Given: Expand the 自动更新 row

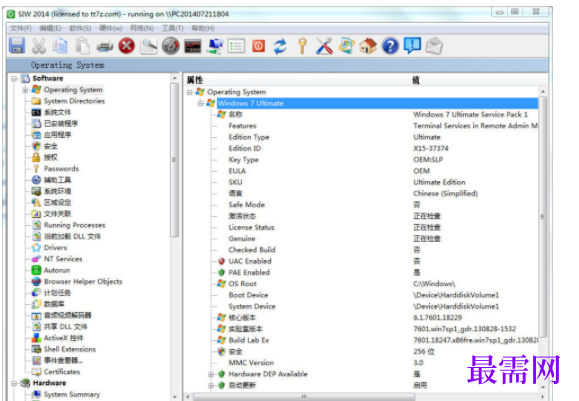Looking at the screenshot, I should [x=211, y=385].
